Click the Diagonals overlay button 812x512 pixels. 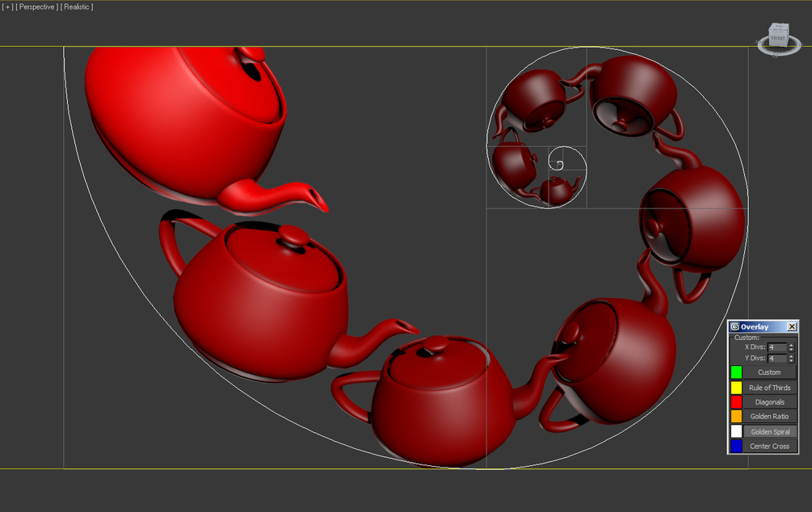772,401
